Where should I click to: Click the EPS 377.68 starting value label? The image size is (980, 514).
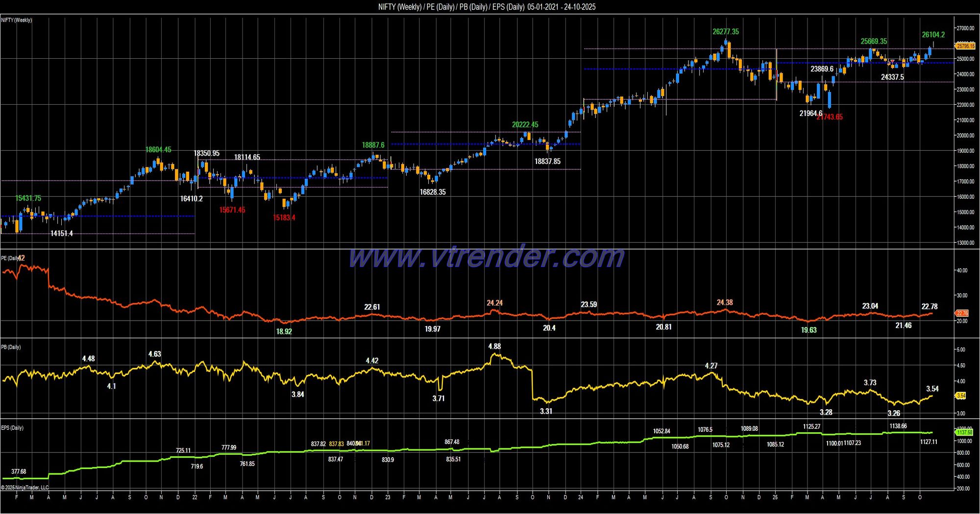[x=19, y=472]
